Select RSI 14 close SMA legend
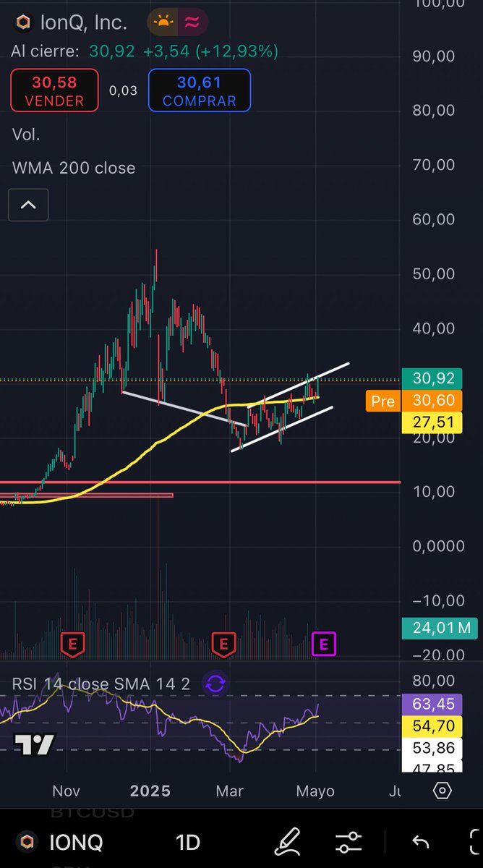 tap(101, 684)
